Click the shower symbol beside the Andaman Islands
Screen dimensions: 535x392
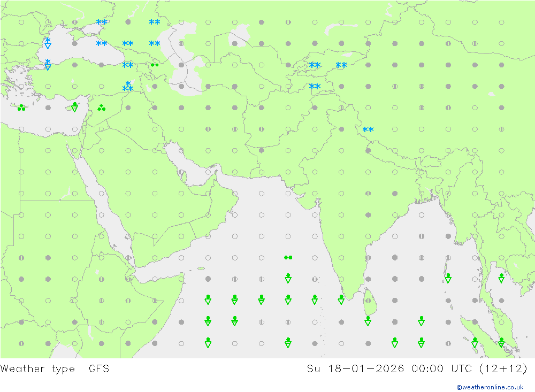point(448,279)
